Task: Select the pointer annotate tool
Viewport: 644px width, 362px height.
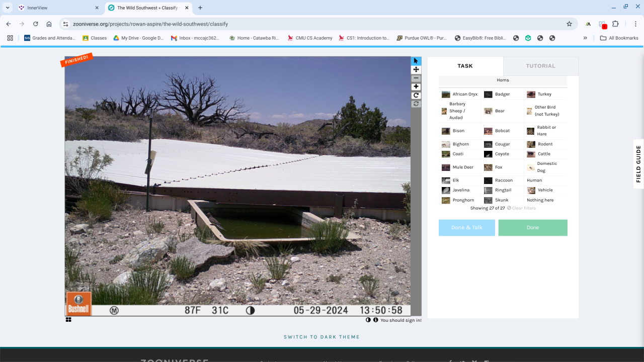Action: (x=416, y=61)
